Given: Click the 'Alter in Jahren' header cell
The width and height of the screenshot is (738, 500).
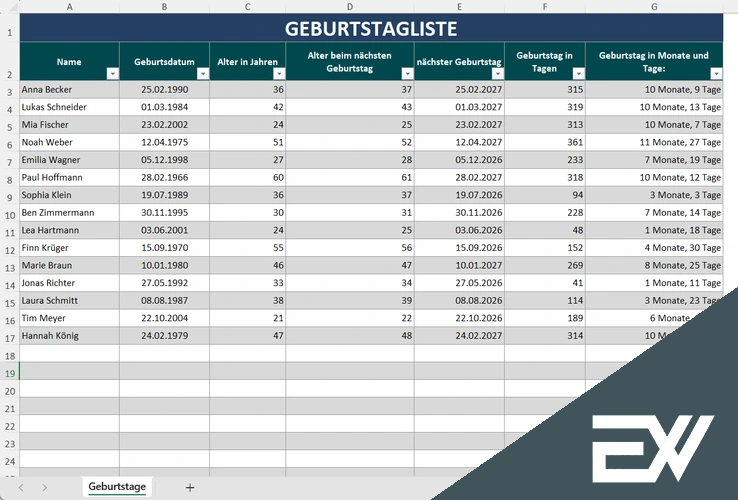Looking at the screenshot, I should (x=248, y=62).
